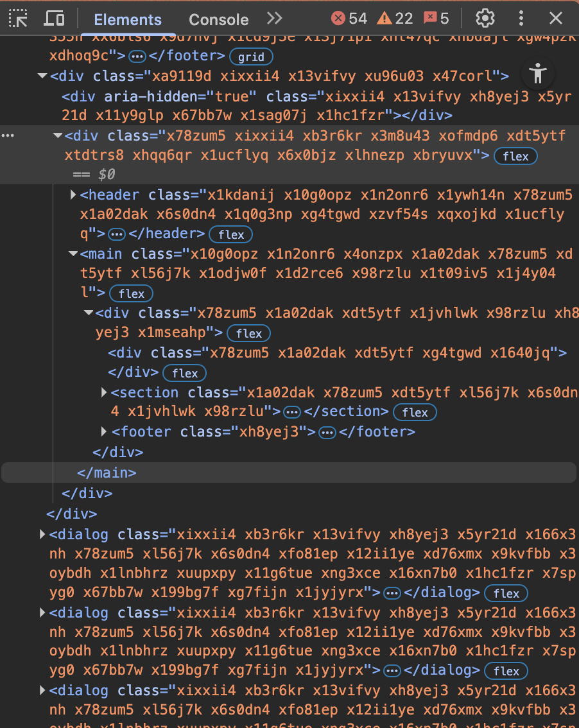Expand the header element node
The image size is (579, 728).
point(73,195)
